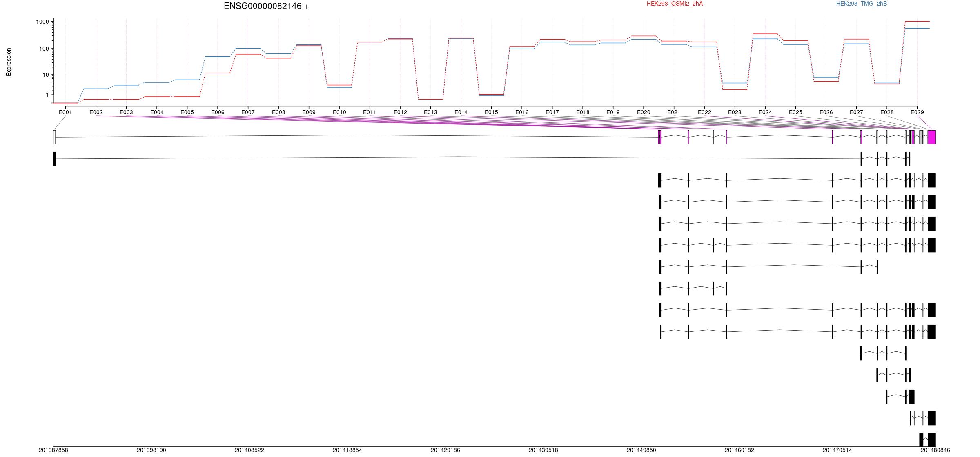Select the HEK293_OSMI2_2hA legend label
The image size is (980, 457).
click(675, 4)
